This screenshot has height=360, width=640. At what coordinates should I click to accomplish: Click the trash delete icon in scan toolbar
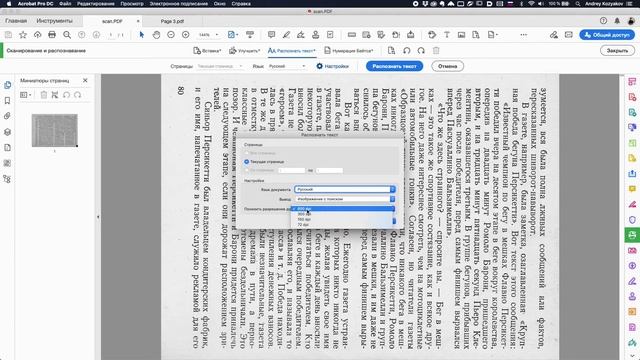click(x=436, y=51)
